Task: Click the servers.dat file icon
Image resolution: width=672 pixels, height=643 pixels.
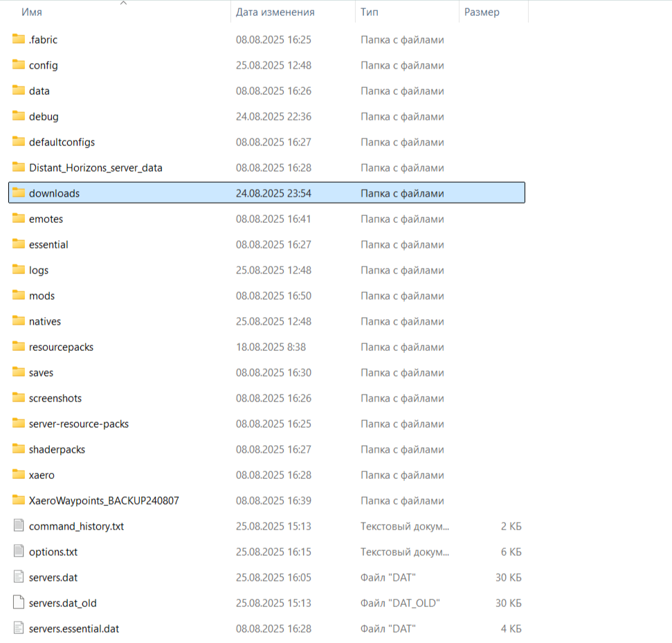Action: click(19, 577)
